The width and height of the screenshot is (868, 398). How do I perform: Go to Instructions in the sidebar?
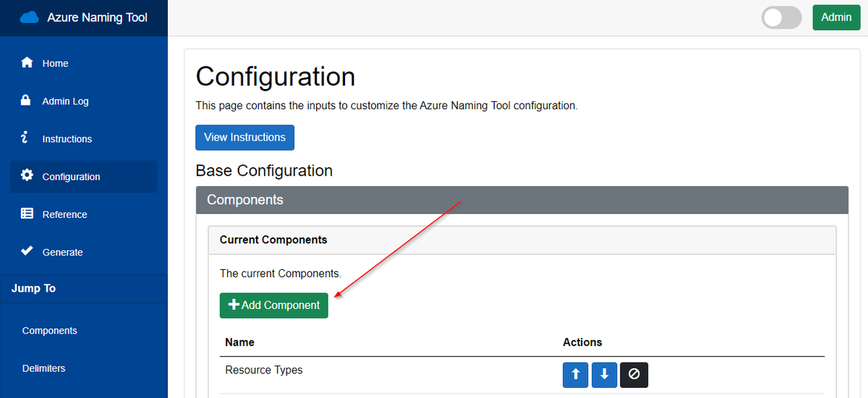[x=83, y=139]
